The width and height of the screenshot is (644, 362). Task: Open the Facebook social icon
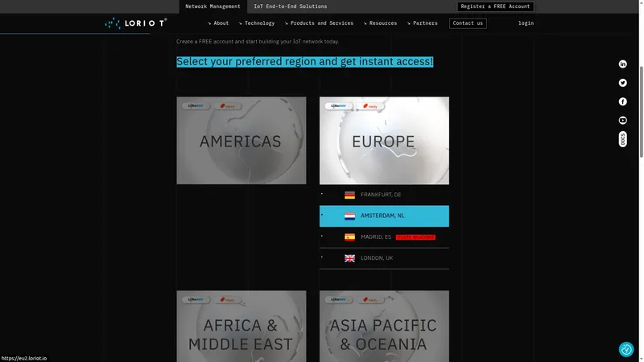(622, 102)
